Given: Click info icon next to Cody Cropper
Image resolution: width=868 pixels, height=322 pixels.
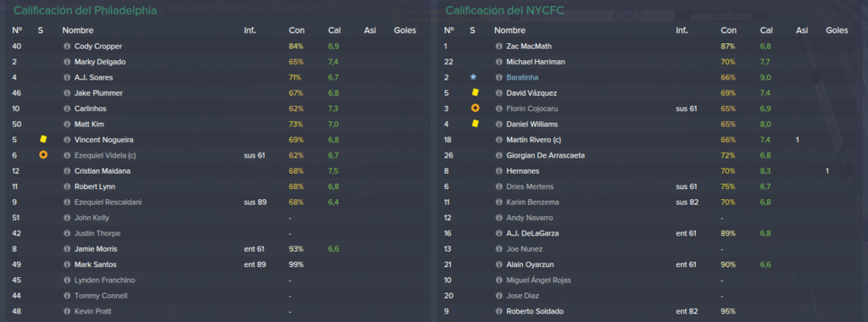Looking at the screenshot, I should [67, 47].
